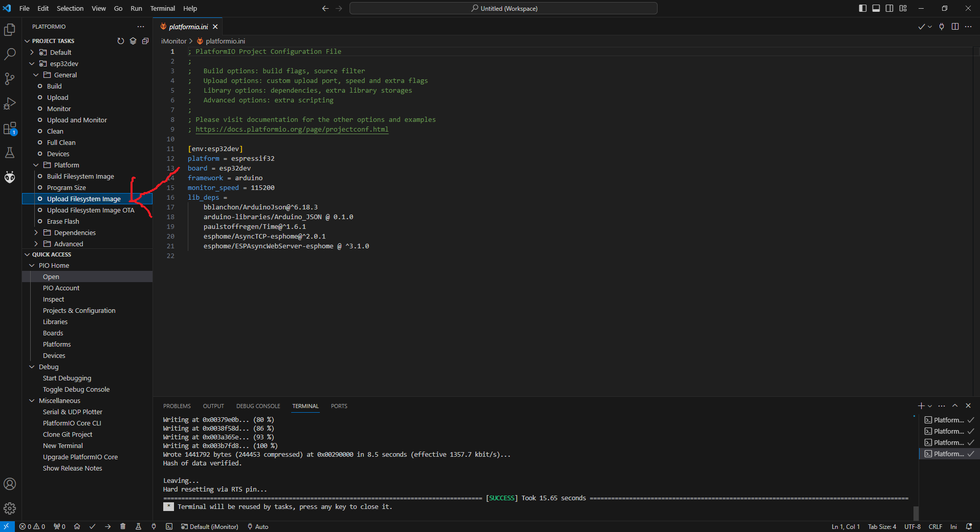The image size is (980, 532).
Task: Toggle the primary side bar layout button
Action: 863,8
